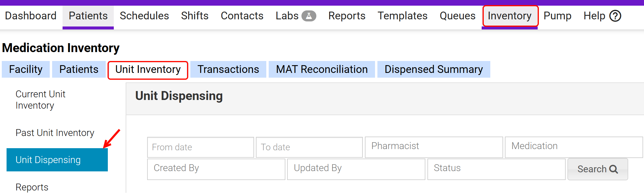
Task: Open the Medication dropdown field
Action: coord(573,146)
